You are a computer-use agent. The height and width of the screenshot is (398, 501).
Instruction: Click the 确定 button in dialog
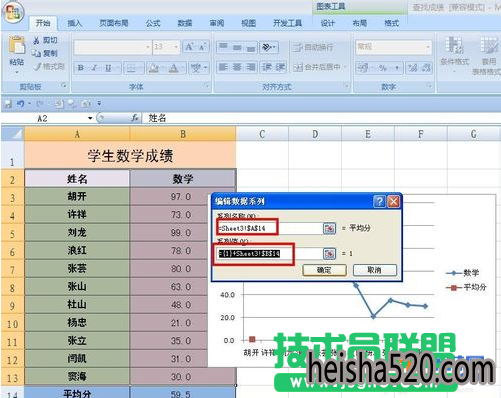[324, 270]
